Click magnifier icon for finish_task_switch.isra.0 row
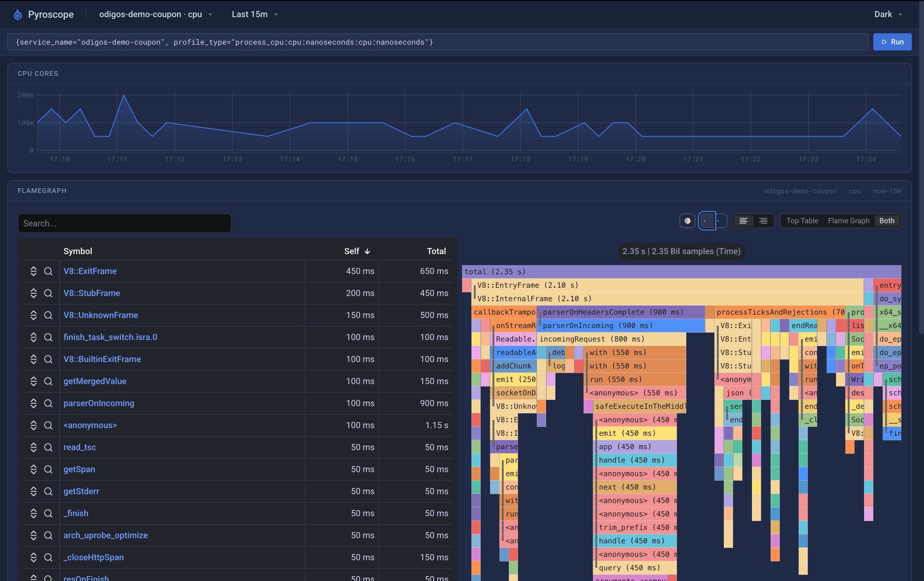924x581 pixels. [x=48, y=337]
